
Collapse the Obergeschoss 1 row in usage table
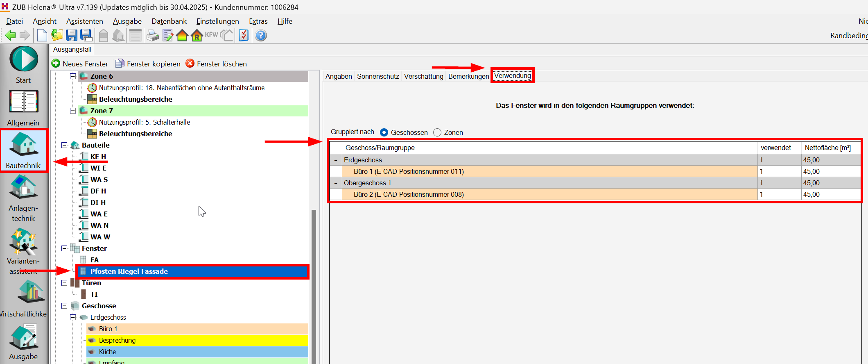coord(336,183)
